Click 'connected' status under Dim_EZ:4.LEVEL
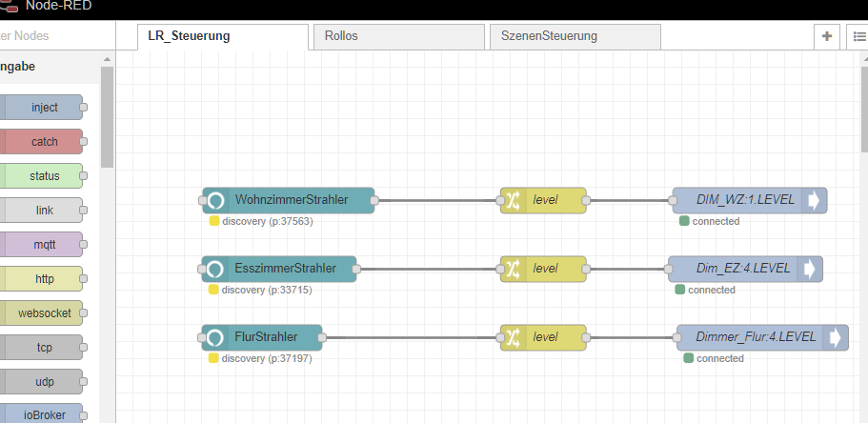The width and height of the screenshot is (868, 423). pyautogui.click(x=712, y=291)
